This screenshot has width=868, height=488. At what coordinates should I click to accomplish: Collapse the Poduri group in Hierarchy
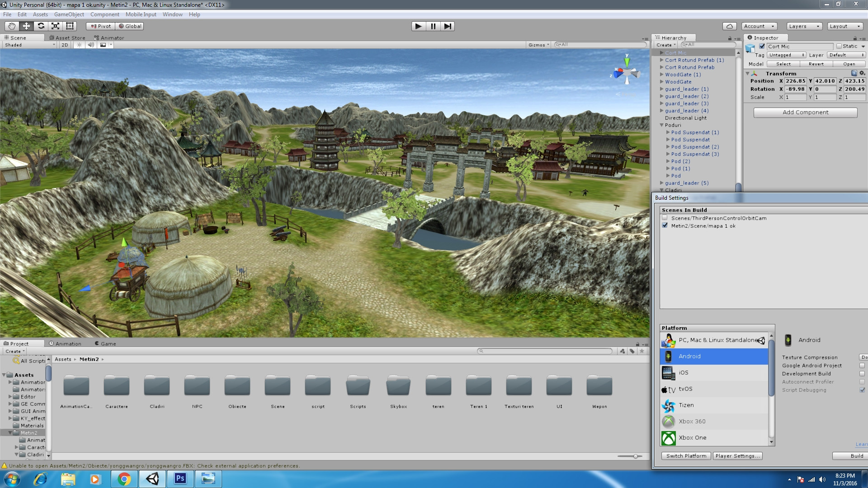coord(661,125)
